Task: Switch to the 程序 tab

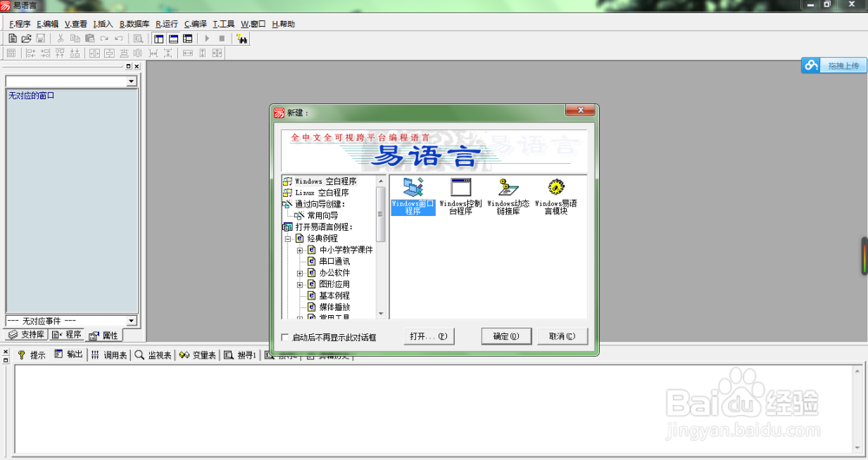Action: click(x=67, y=335)
